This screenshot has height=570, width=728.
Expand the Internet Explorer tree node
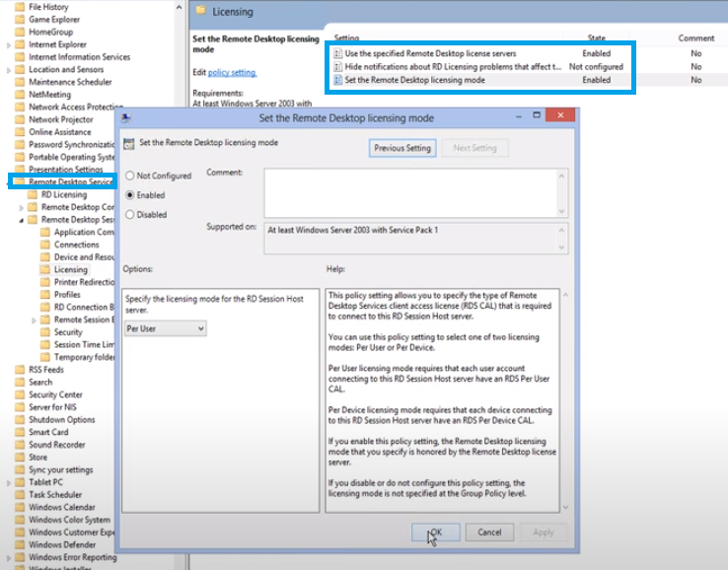tap(8, 45)
